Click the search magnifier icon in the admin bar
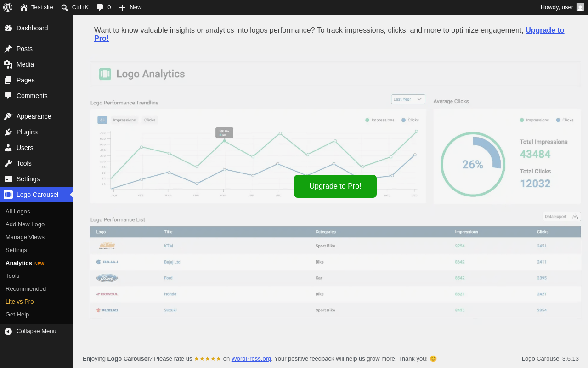Viewport: 588px width, 368px height. pyautogui.click(x=65, y=7)
